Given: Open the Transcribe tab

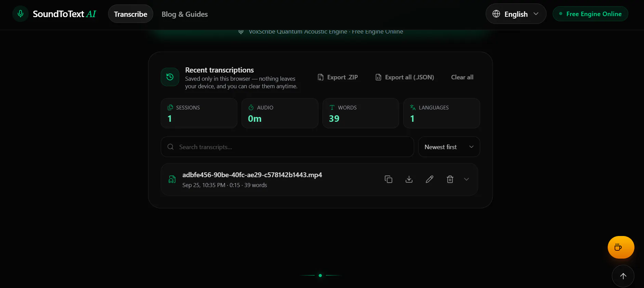Looking at the screenshot, I should tap(131, 14).
